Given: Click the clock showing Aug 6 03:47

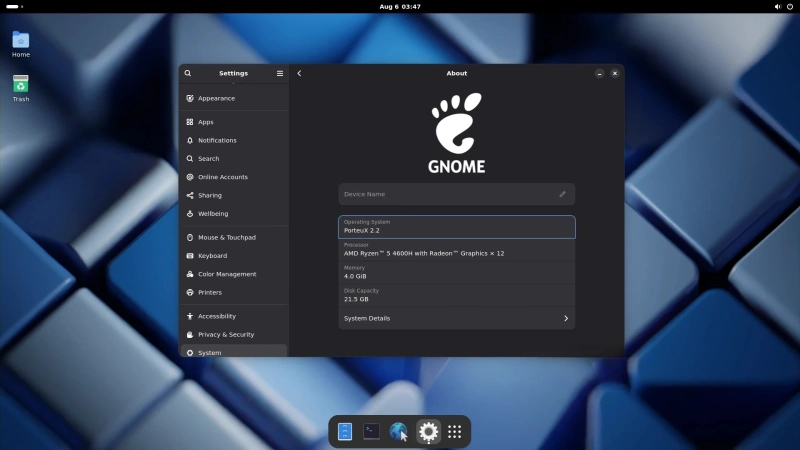Looking at the screenshot, I should point(400,7).
